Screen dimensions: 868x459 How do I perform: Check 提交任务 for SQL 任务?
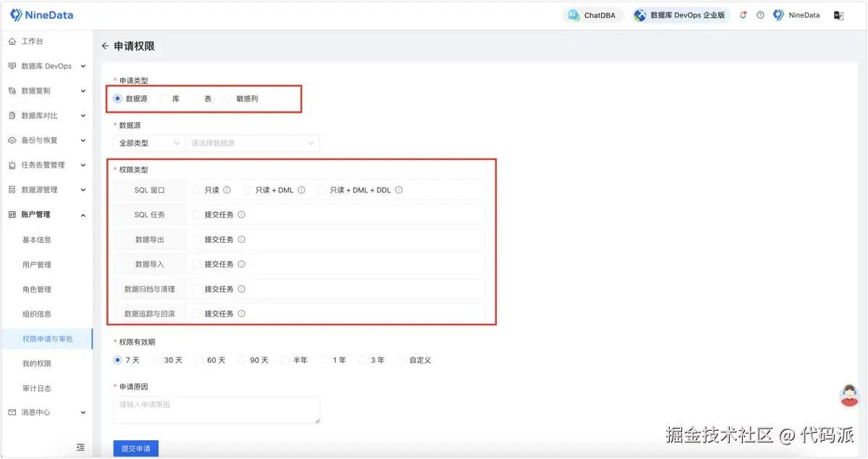tap(197, 215)
